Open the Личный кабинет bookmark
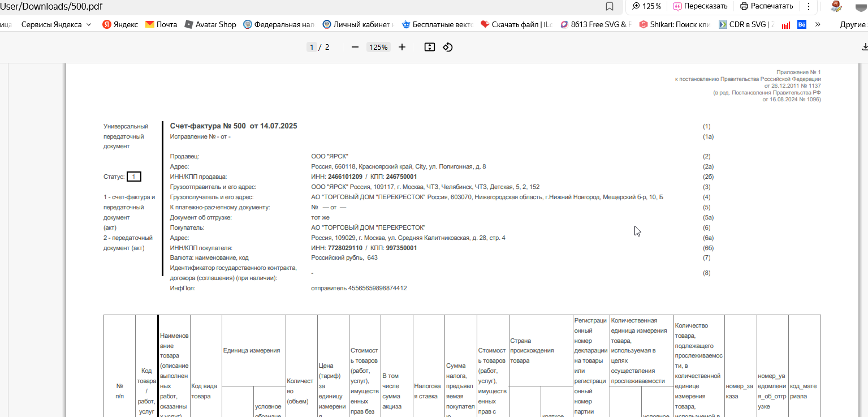 pos(358,24)
